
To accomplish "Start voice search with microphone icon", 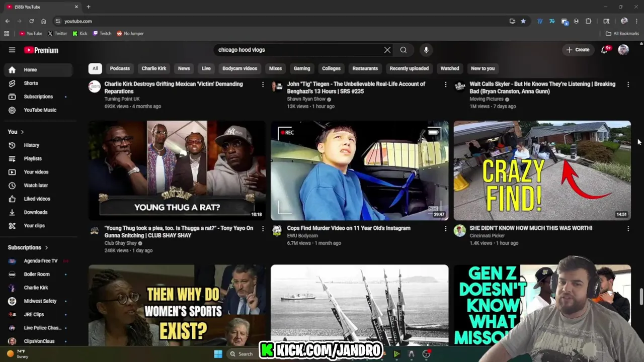I will [x=426, y=50].
